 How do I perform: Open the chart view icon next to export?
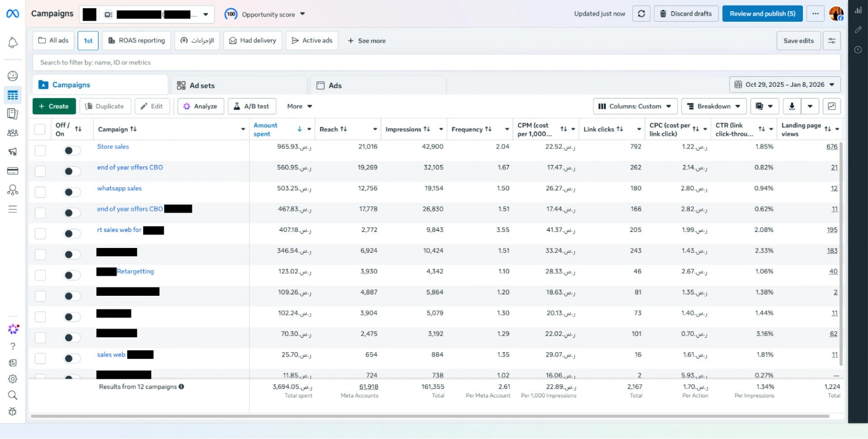click(831, 106)
